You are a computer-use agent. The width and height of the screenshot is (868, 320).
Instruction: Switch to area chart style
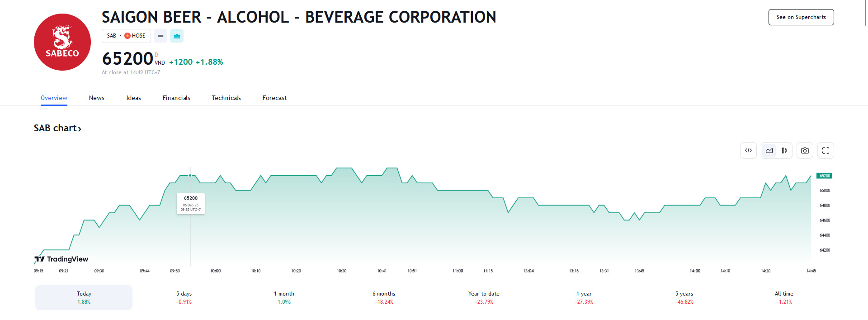769,151
